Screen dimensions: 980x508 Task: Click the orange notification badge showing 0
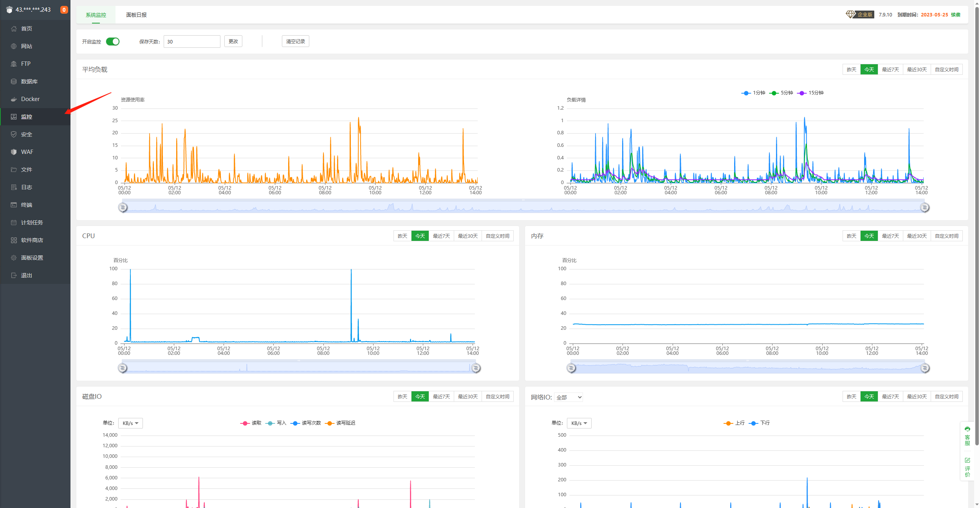point(64,10)
